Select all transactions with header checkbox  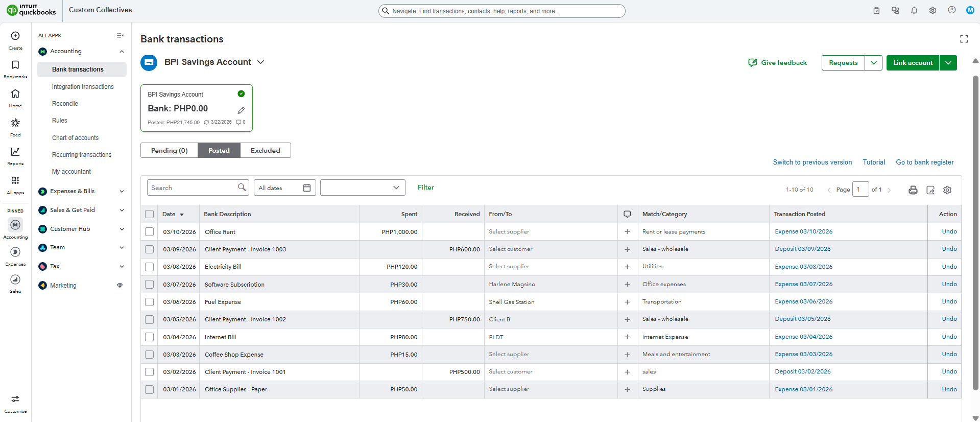point(149,214)
